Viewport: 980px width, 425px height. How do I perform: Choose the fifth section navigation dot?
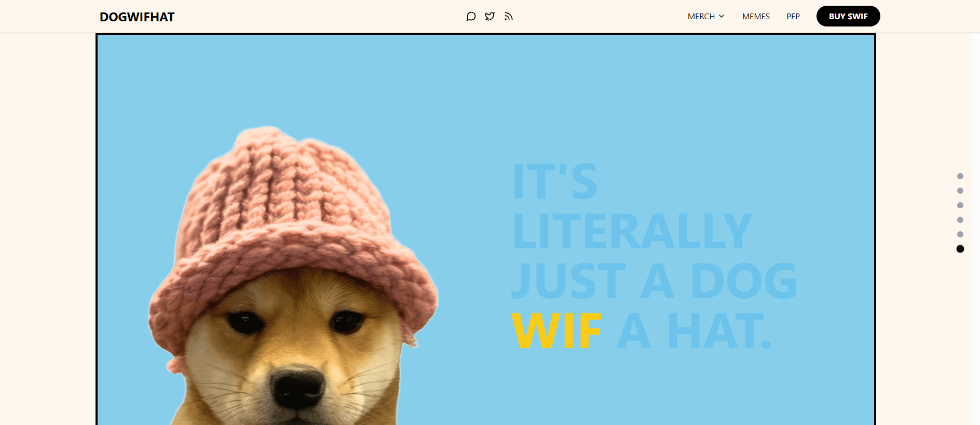(x=960, y=234)
